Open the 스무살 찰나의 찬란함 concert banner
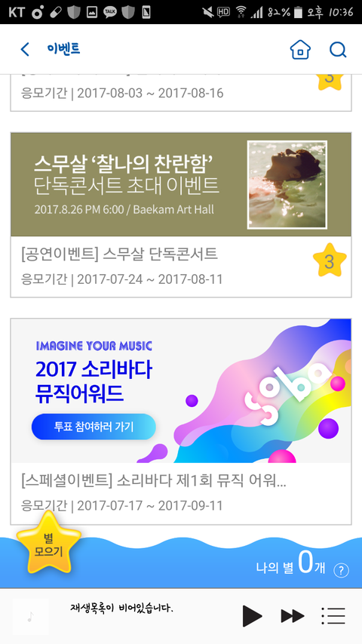The image size is (362, 644). click(x=181, y=185)
